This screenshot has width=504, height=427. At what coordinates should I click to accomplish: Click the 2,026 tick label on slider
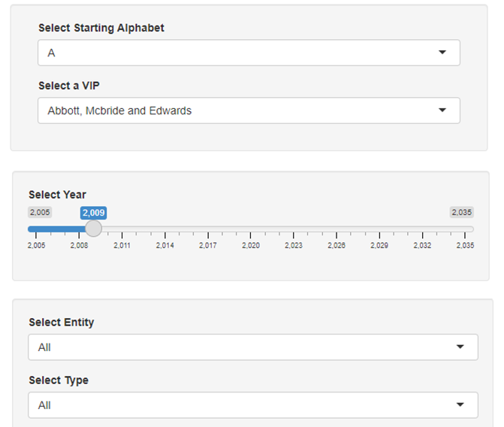[x=336, y=245]
